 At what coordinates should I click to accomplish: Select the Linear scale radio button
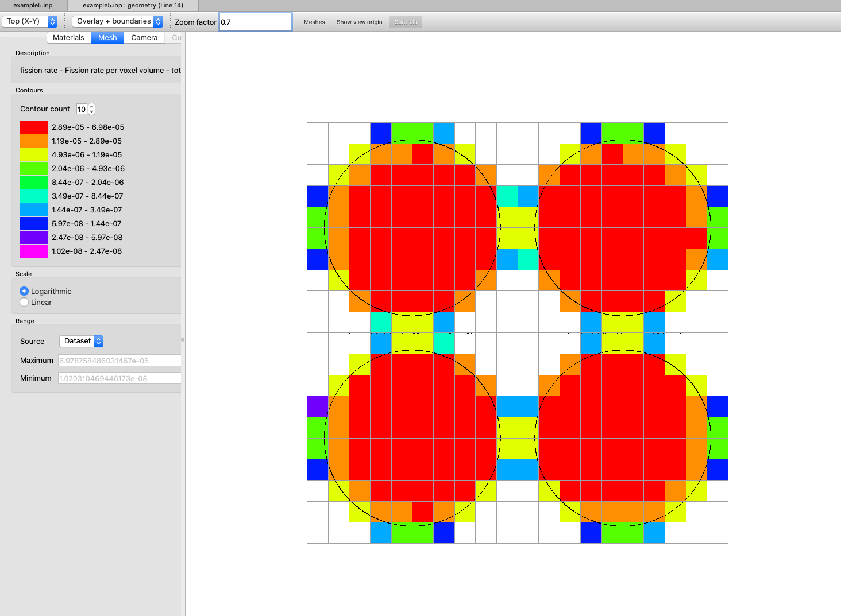click(24, 302)
